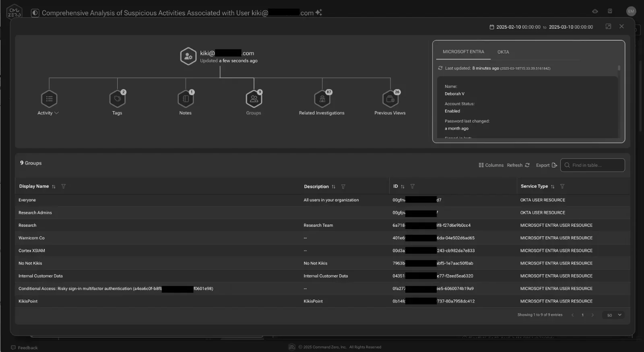Viewport: 644px width, 352px height.
Task: Select page 1 in pagination
Action: [x=582, y=315]
